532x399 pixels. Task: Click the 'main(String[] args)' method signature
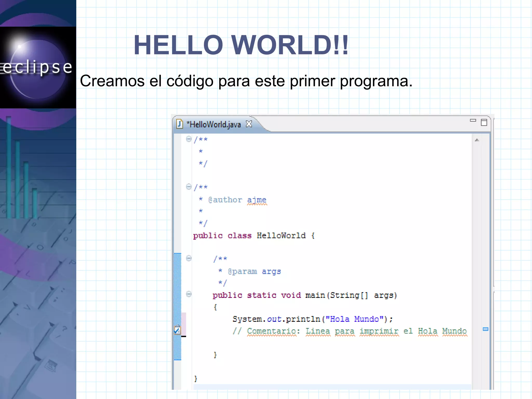pos(351,295)
